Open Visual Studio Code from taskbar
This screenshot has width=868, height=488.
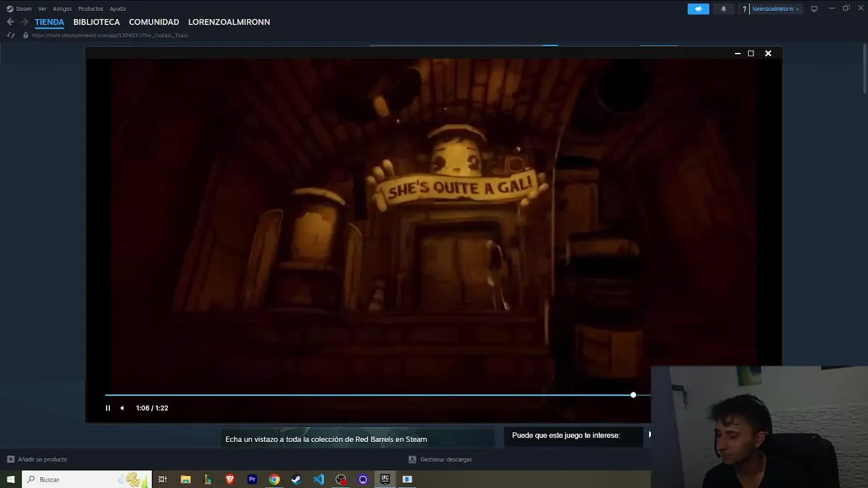(319, 479)
